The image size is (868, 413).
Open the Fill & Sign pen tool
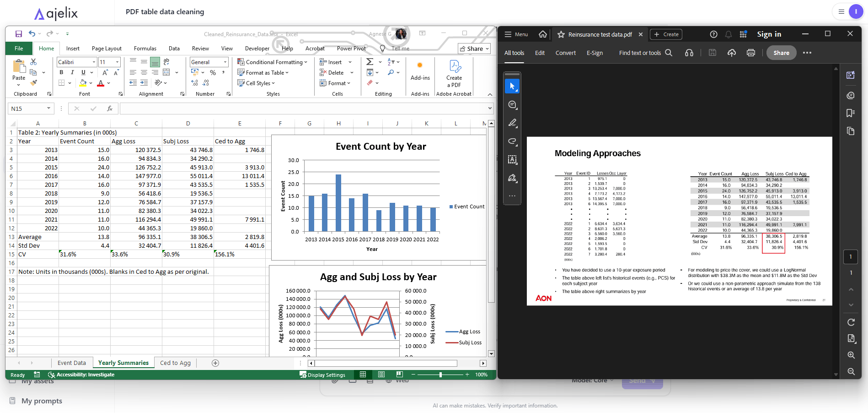[x=512, y=179]
